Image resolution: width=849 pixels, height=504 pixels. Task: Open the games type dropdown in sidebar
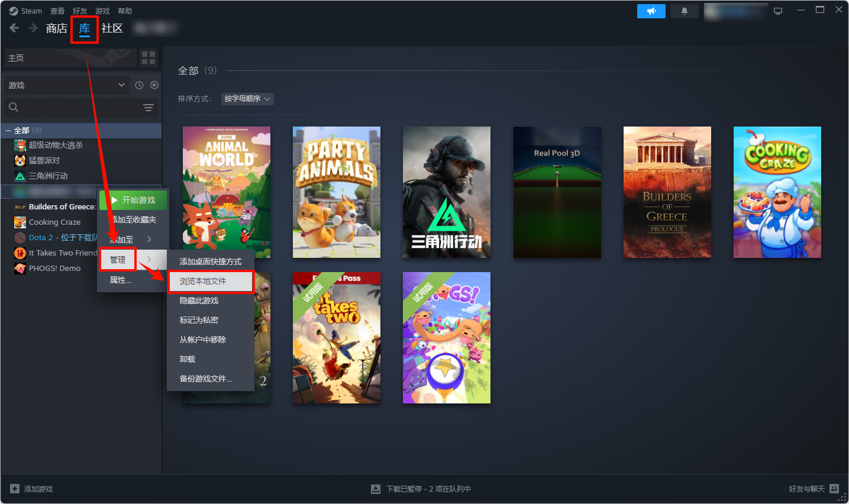coord(65,85)
